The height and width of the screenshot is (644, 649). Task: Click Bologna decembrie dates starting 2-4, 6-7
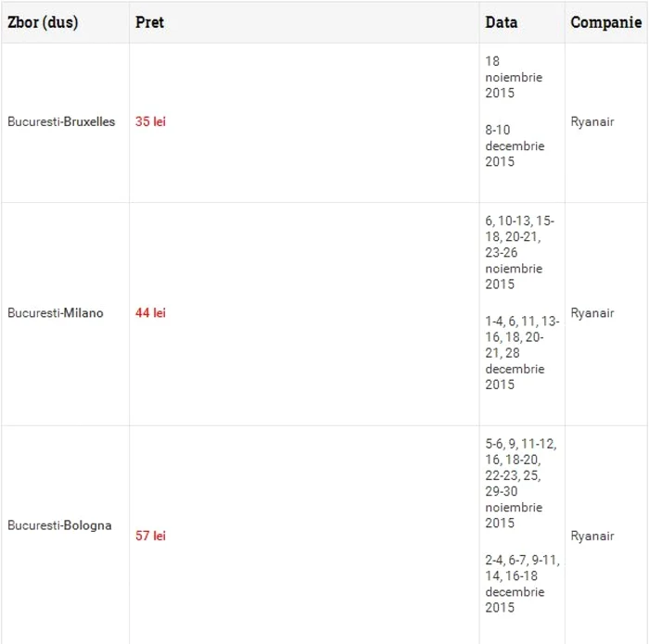[523, 584]
